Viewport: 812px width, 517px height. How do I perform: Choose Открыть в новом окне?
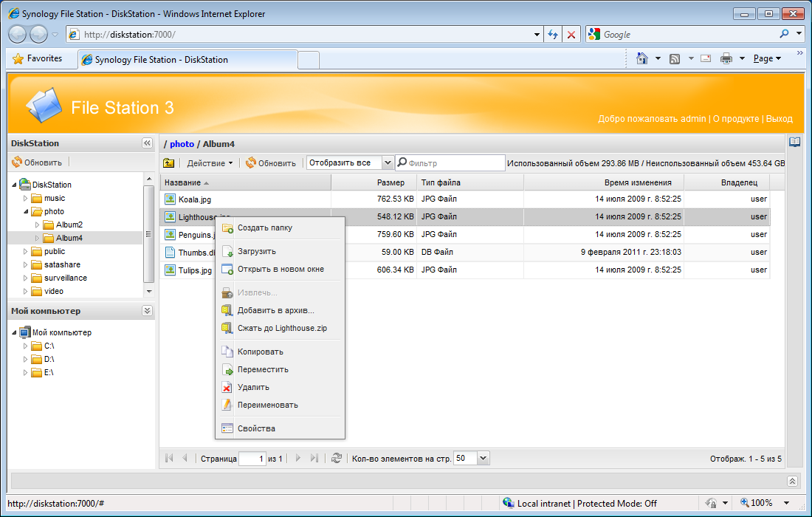(x=281, y=270)
